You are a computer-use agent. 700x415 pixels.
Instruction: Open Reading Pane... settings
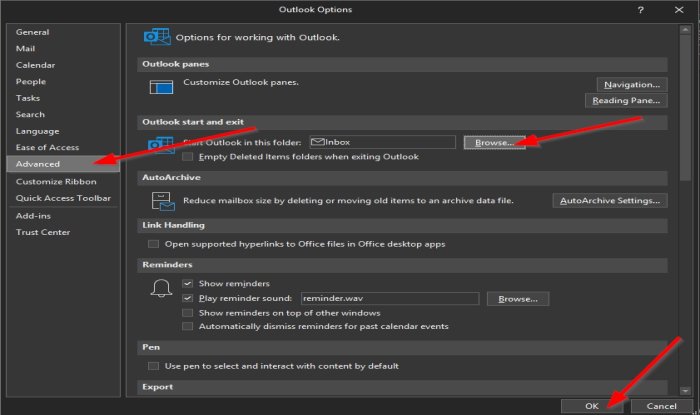(626, 100)
